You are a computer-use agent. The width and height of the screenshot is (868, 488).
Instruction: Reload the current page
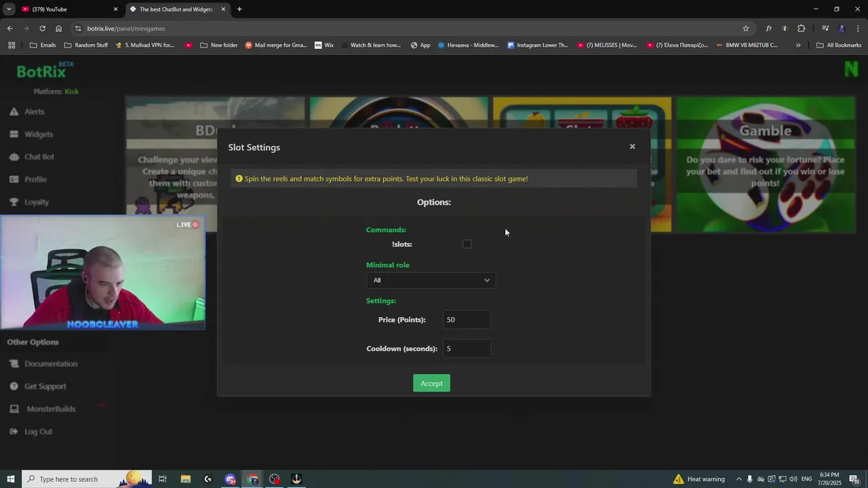42,28
